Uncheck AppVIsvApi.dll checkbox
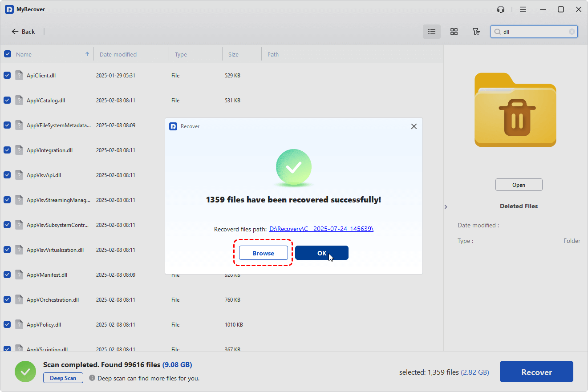Screen dimensions: 588x392 [x=7, y=175]
